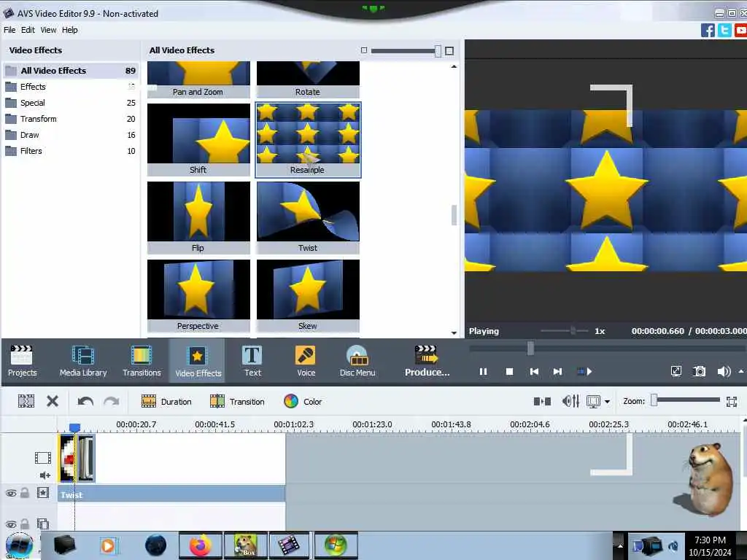Click the preview seek bar handle
Viewport: 747px width, 560px height.
[x=530, y=348]
